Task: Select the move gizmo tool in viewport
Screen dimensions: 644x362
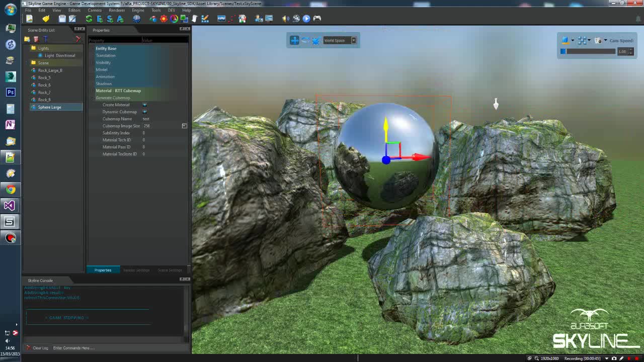Action: (294, 40)
